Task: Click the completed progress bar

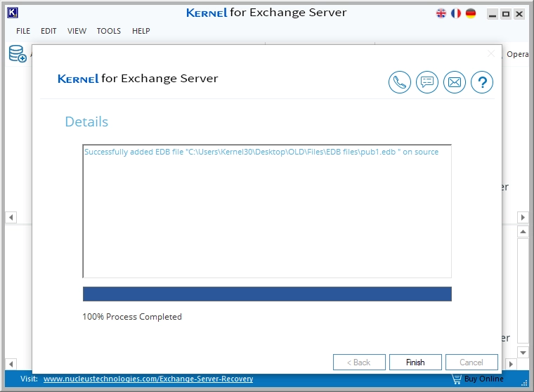Action: 267,294
